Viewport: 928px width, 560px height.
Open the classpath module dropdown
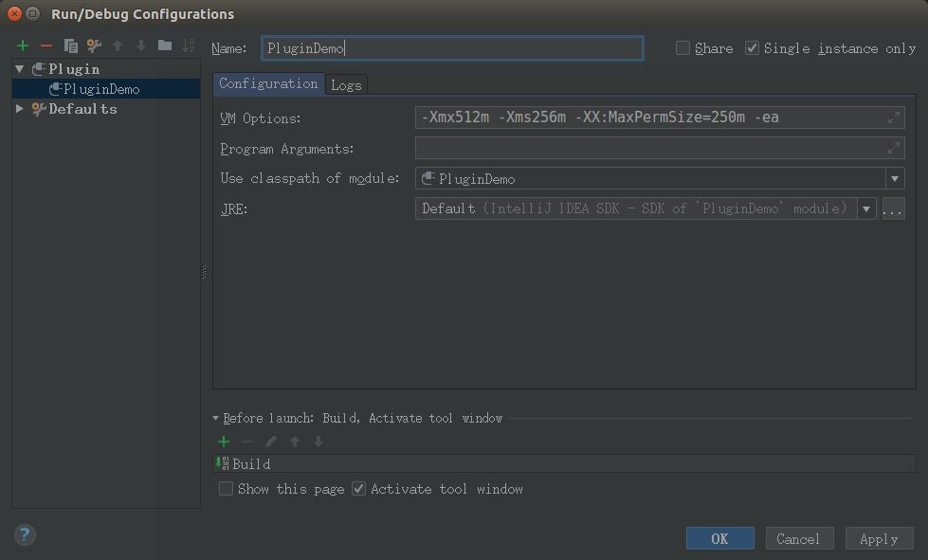click(895, 178)
